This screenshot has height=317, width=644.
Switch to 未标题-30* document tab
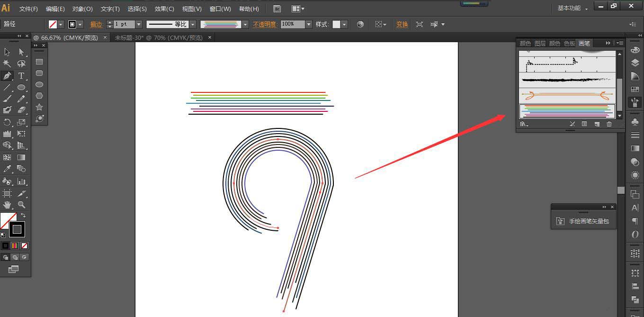point(159,37)
